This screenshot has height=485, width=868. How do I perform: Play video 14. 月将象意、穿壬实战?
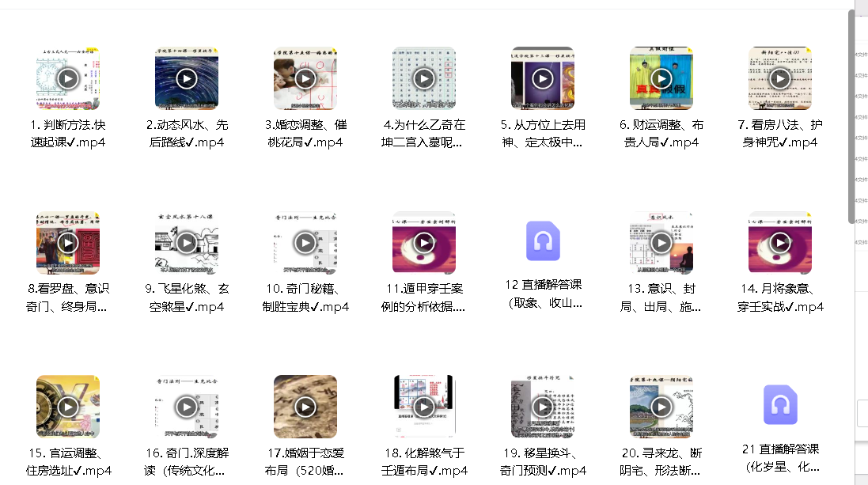point(780,242)
